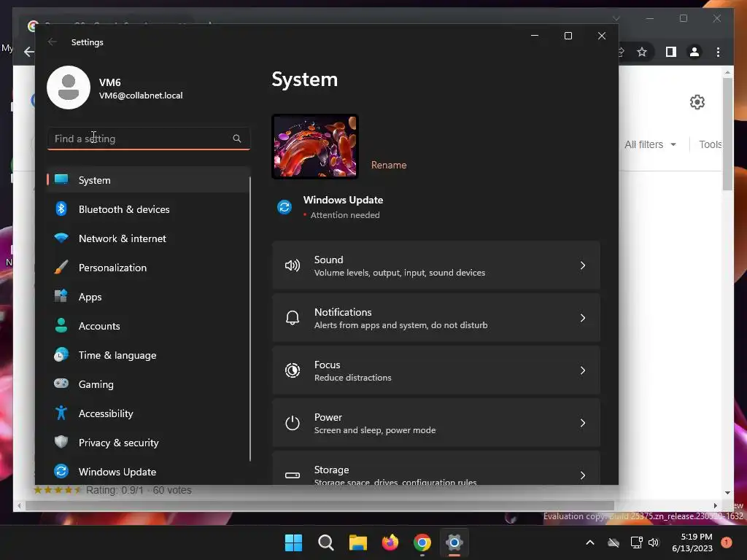Expand Storage with its chevron arrow
The width and height of the screenshot is (747, 560).
tap(583, 475)
